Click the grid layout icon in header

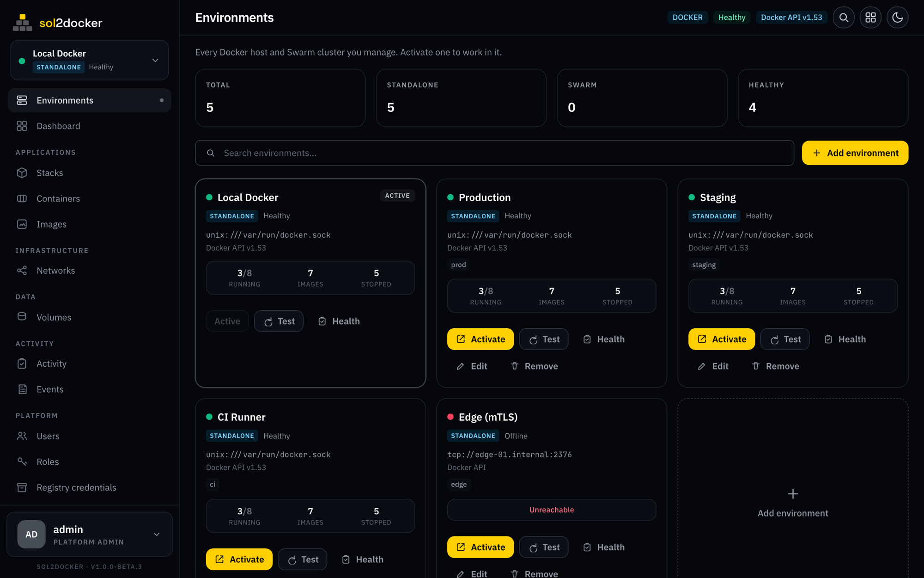pyautogui.click(x=870, y=18)
